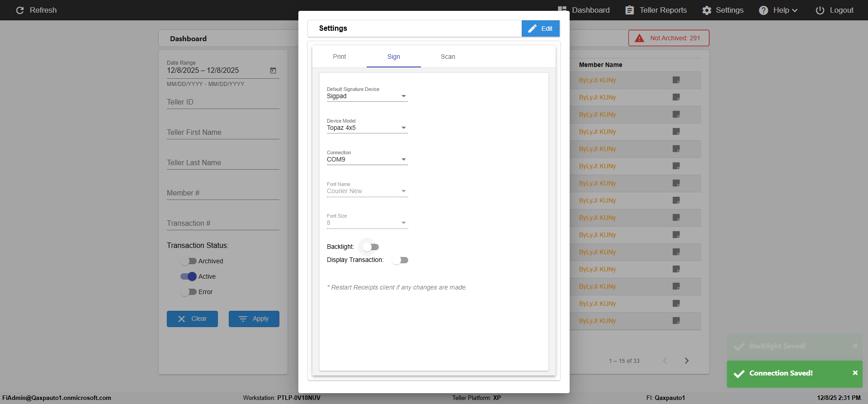Open the note icon in third ByLyJI KUNy row
868x404 pixels.
pos(676,114)
